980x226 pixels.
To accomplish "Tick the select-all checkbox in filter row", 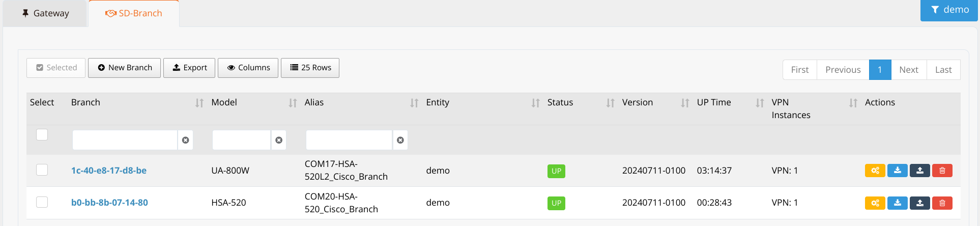I will pyautogui.click(x=42, y=134).
